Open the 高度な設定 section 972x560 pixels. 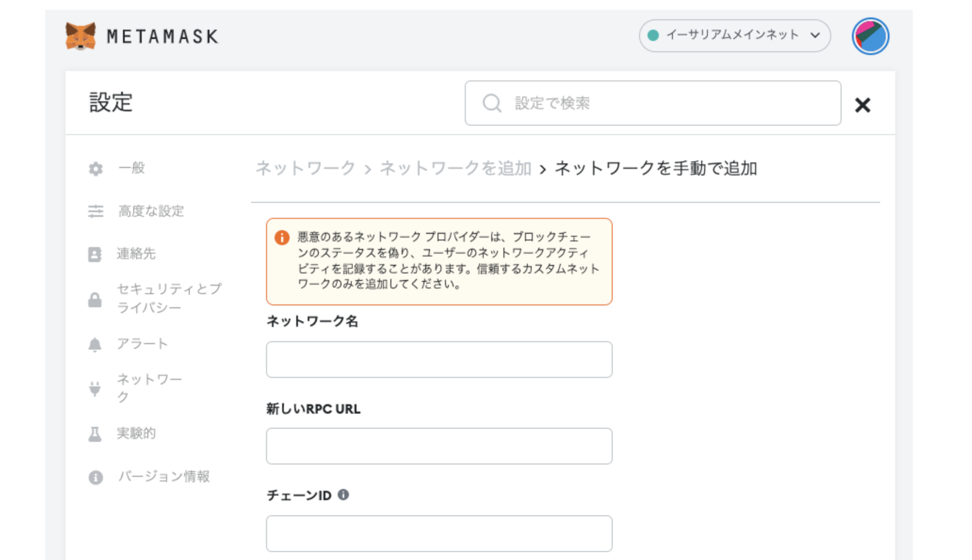coord(151,211)
